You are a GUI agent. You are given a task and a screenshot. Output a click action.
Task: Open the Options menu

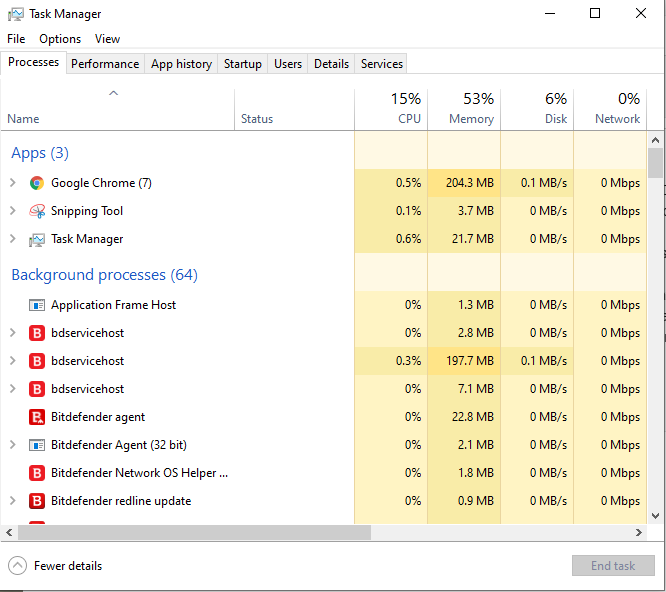point(60,39)
